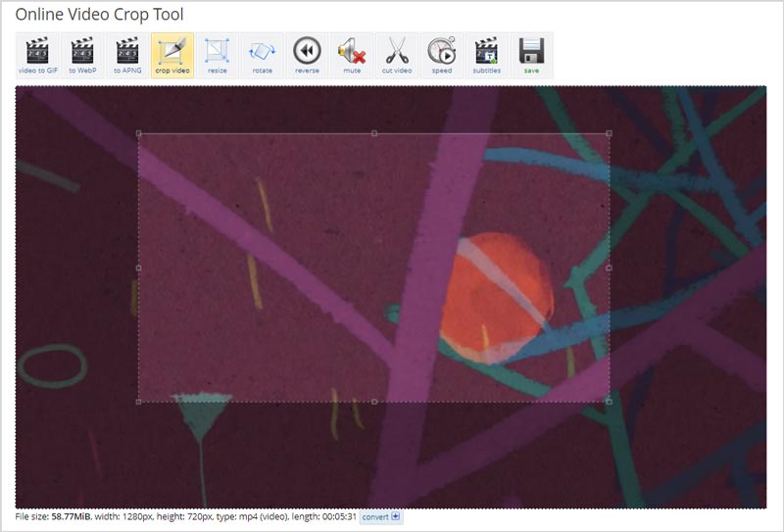Image resolution: width=784 pixels, height=532 pixels.
Task: Click the reverse video tool
Action: tap(307, 55)
